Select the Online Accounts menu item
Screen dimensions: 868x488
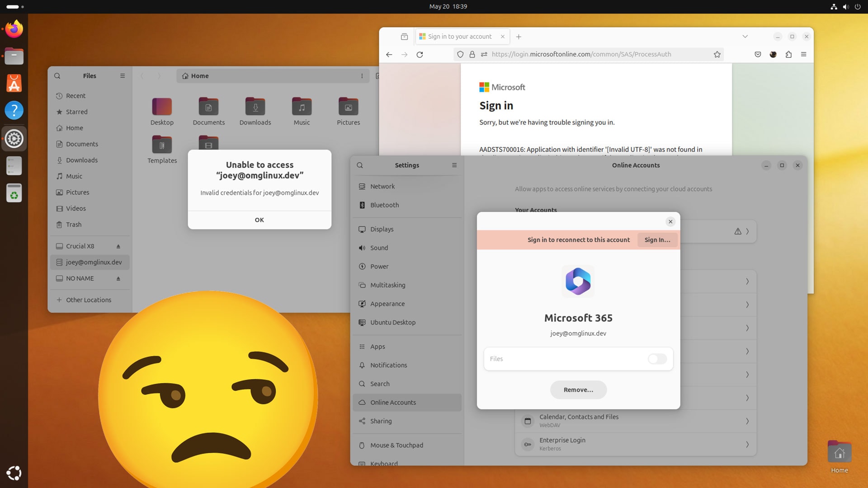point(393,402)
